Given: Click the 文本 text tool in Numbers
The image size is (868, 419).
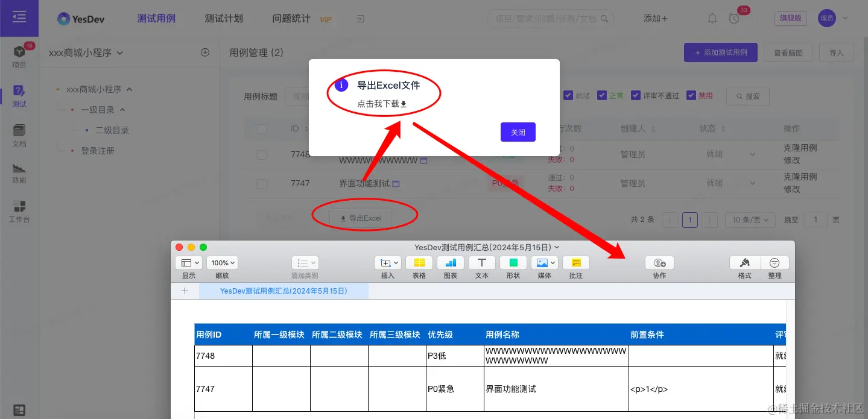Looking at the screenshot, I should 482,263.
